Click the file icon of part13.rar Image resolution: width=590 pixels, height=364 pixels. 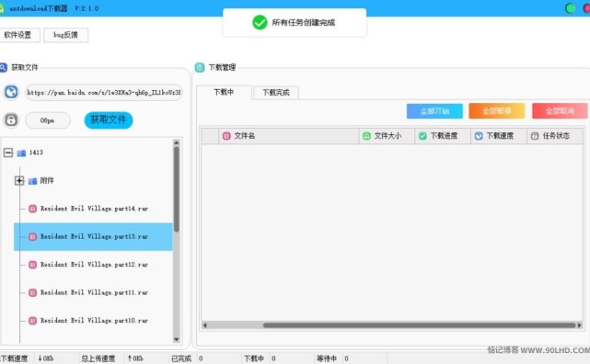point(33,236)
